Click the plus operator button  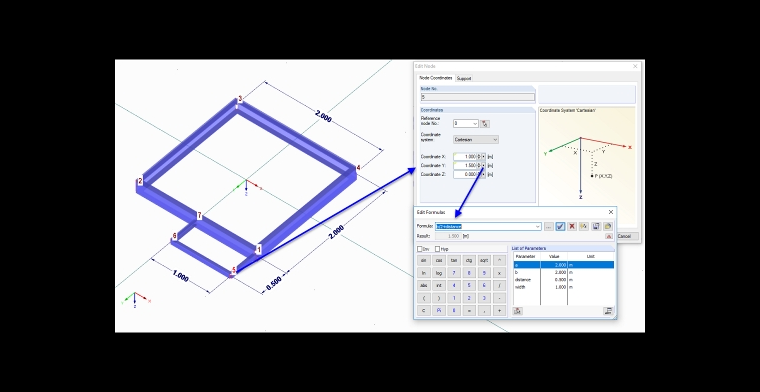[x=499, y=311]
